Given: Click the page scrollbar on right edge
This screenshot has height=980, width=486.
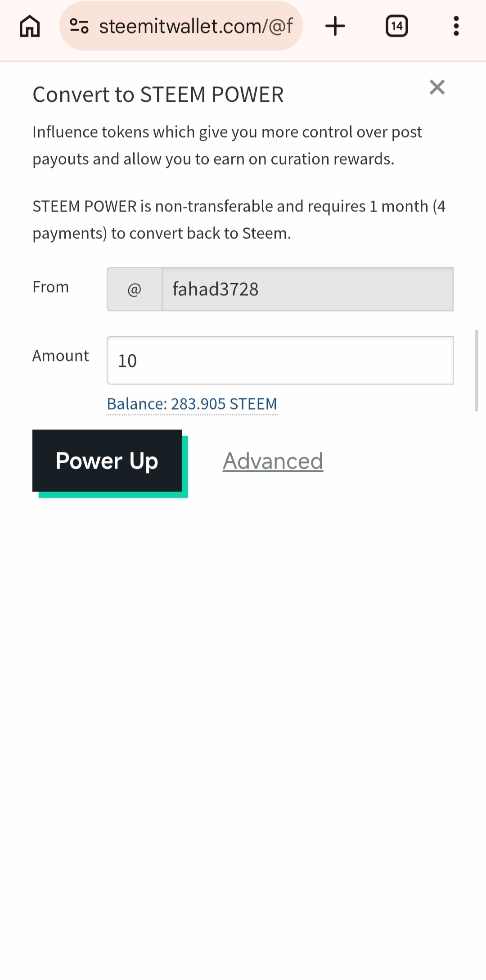Looking at the screenshot, I should pyautogui.click(x=476, y=370).
